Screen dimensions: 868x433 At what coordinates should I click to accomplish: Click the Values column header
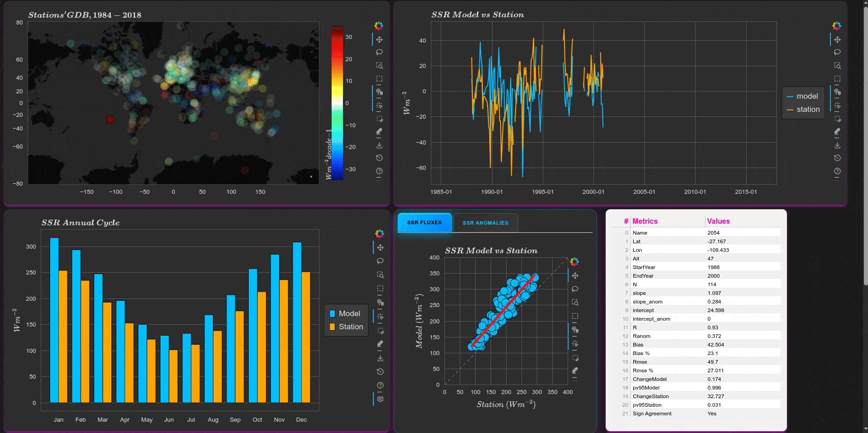718,221
